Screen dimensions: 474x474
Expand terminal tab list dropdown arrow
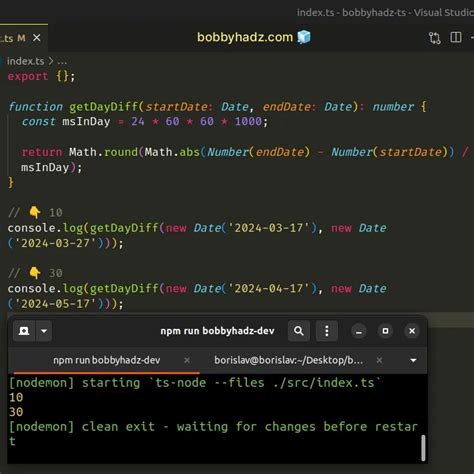[413, 360]
